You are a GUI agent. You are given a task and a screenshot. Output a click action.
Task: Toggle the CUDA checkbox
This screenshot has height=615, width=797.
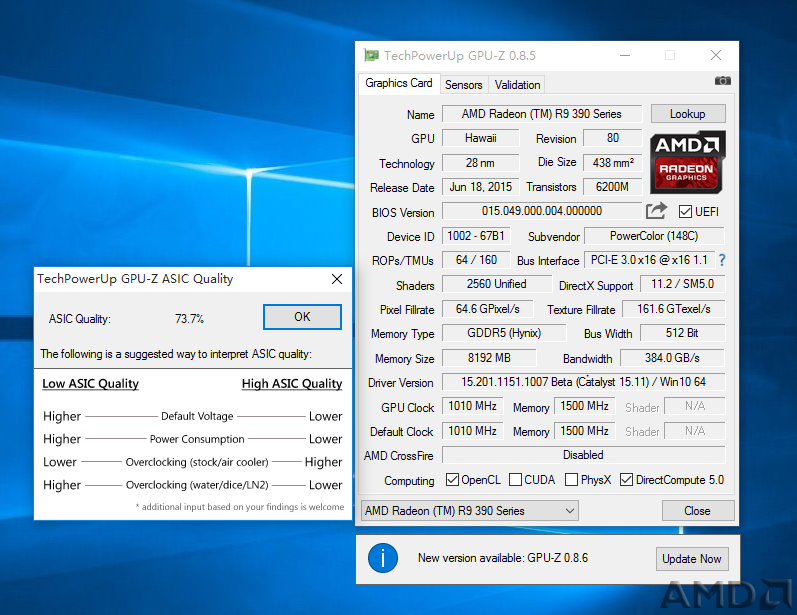[x=515, y=480]
